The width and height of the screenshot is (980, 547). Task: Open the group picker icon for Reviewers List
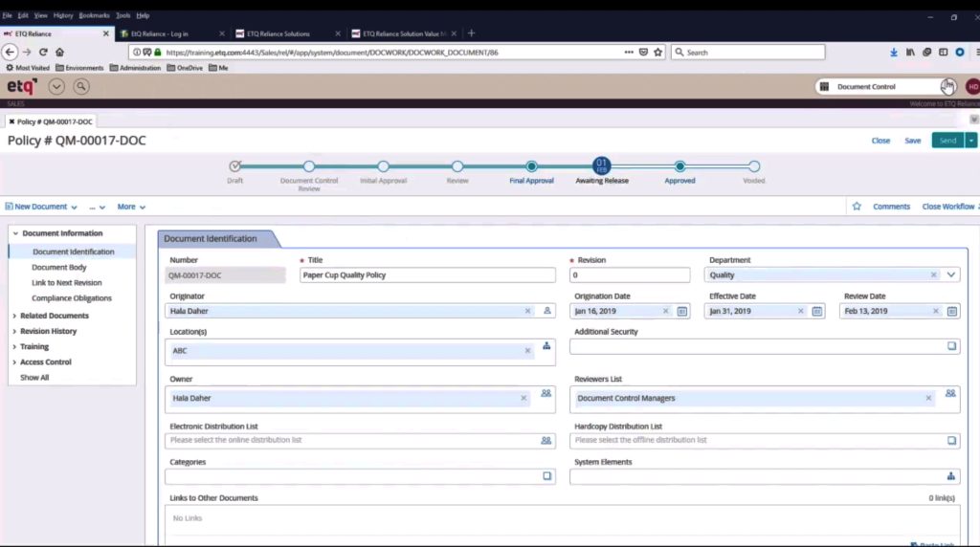pyautogui.click(x=950, y=393)
